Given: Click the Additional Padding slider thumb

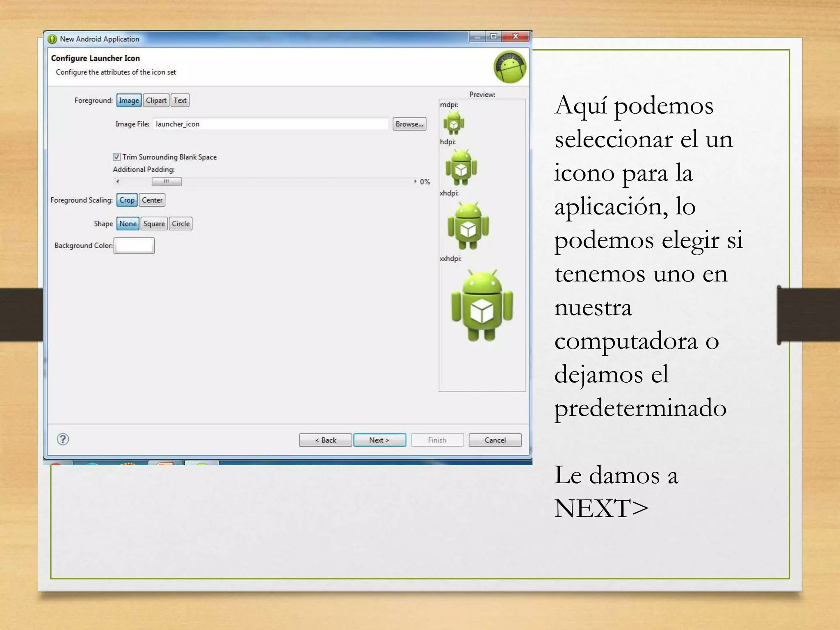Looking at the screenshot, I should coord(167,181).
